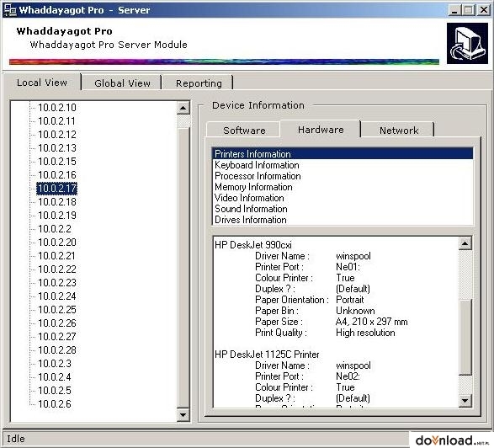The width and height of the screenshot is (494, 448).
Task: Select host 10.0.2.22 in tree
Action: (x=57, y=269)
